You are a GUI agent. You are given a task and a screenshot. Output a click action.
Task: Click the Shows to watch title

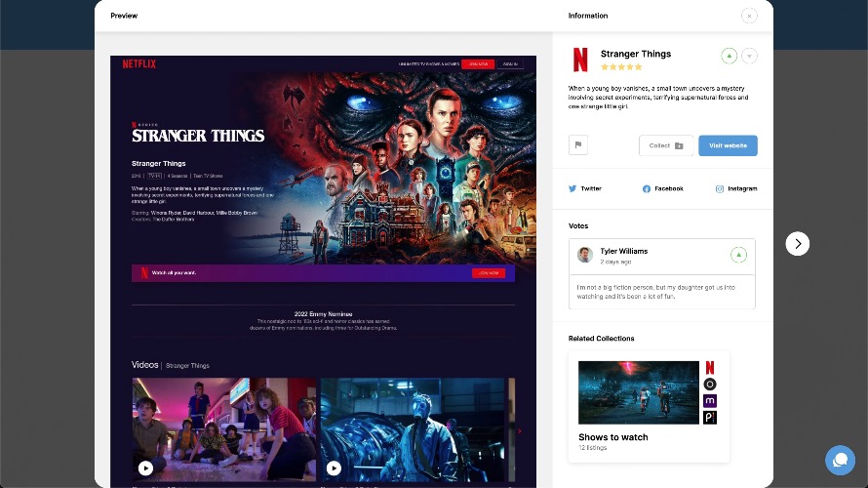coord(612,437)
